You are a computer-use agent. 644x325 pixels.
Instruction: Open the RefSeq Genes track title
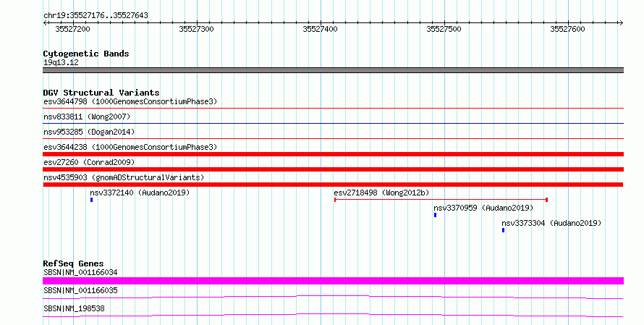(73, 263)
